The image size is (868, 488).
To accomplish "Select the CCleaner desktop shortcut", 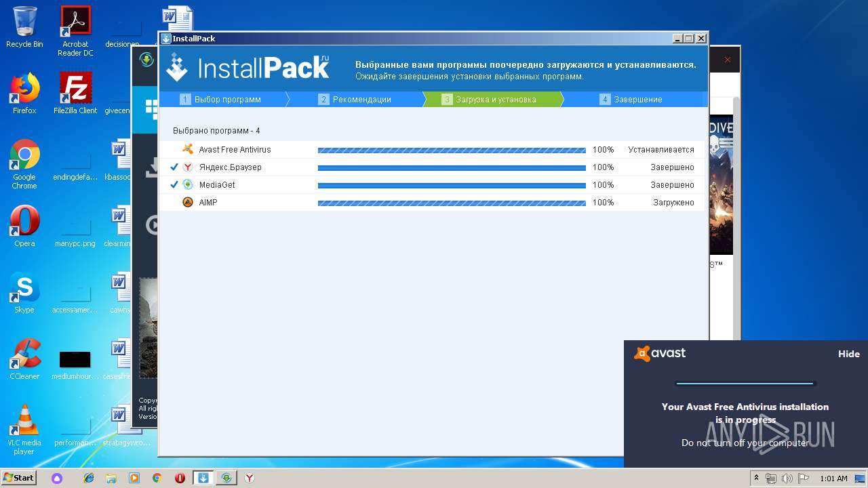I will (24, 359).
